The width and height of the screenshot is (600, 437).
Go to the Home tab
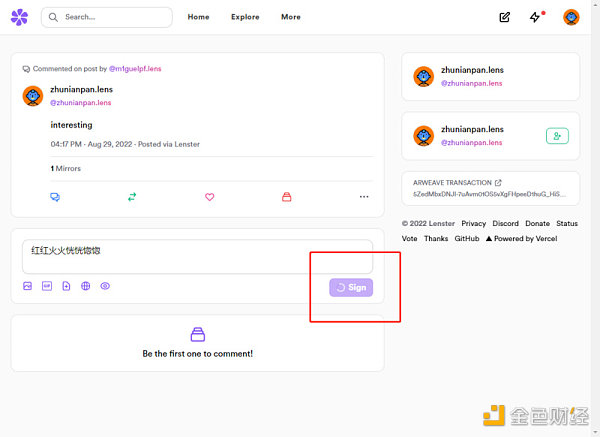pyautogui.click(x=198, y=17)
